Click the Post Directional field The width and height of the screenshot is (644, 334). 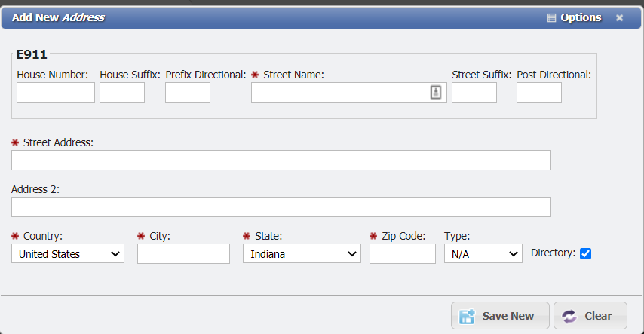pos(539,93)
